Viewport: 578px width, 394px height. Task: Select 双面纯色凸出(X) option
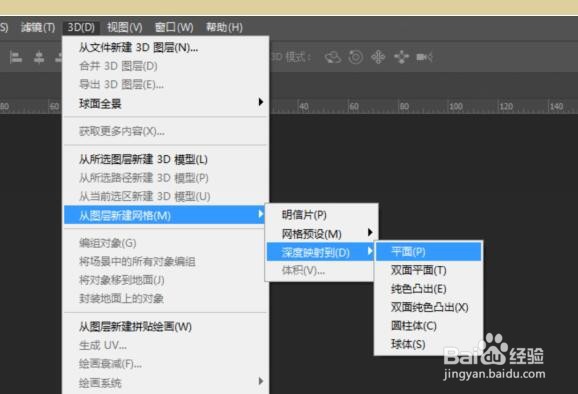tap(429, 307)
